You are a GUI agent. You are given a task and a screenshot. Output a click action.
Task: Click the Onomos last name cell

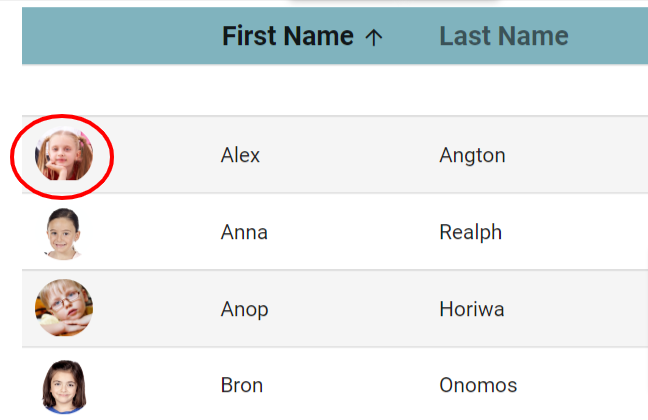pyautogui.click(x=478, y=385)
